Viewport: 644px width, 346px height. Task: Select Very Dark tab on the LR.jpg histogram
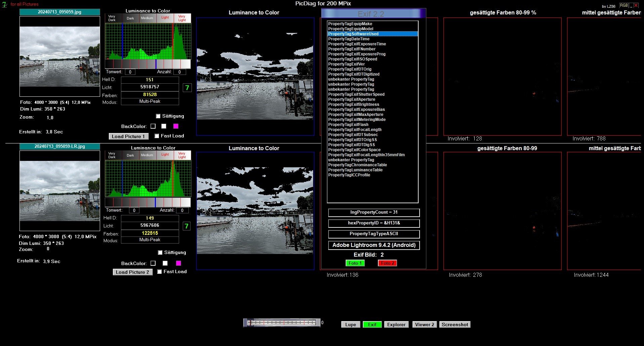[112, 155]
